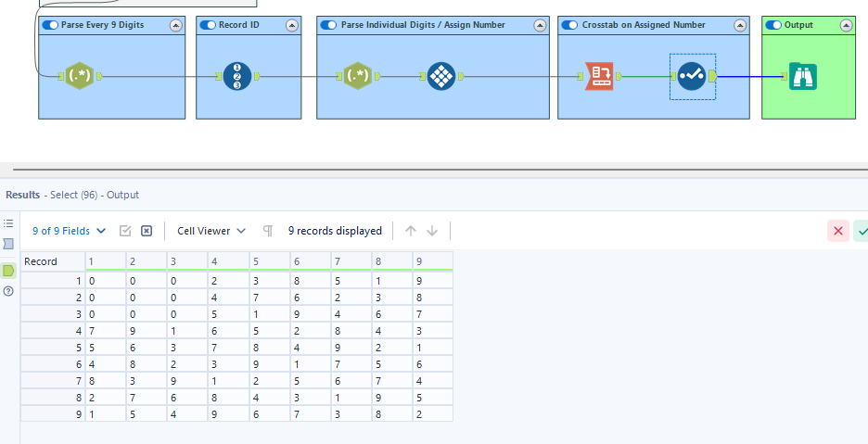Viewport: 868px width, 444px height.
Task: Go to previous record with up arrow
Action: point(410,231)
